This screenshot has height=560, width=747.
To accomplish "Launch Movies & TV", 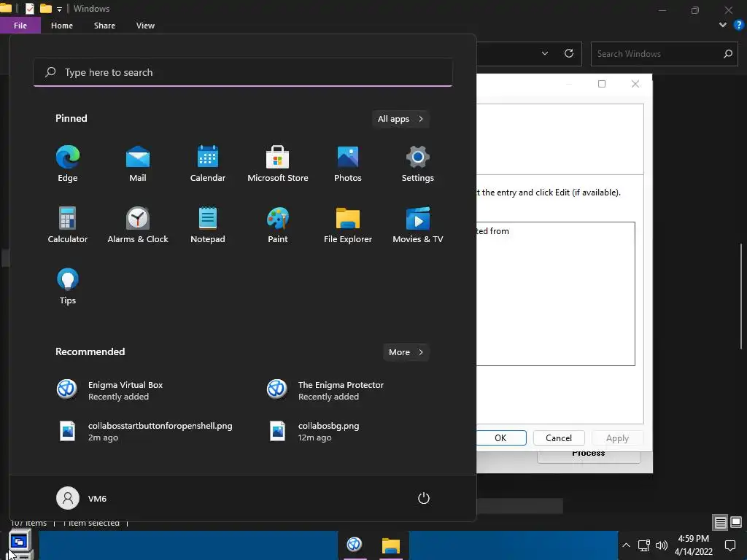I will 418,225.
